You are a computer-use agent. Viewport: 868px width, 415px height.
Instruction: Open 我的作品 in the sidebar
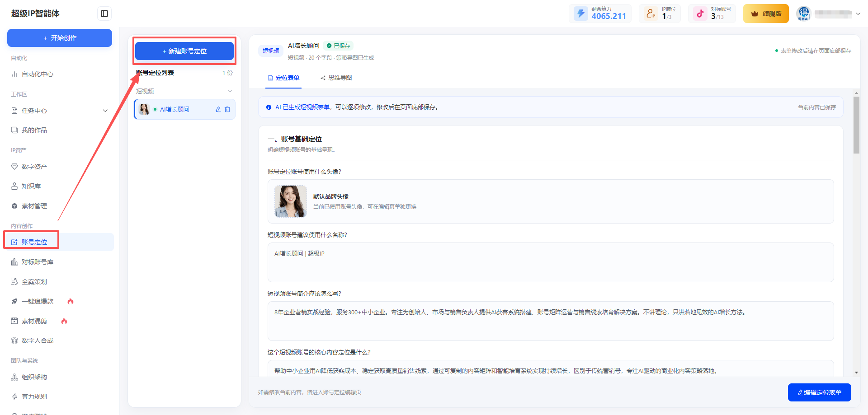[x=60, y=130]
